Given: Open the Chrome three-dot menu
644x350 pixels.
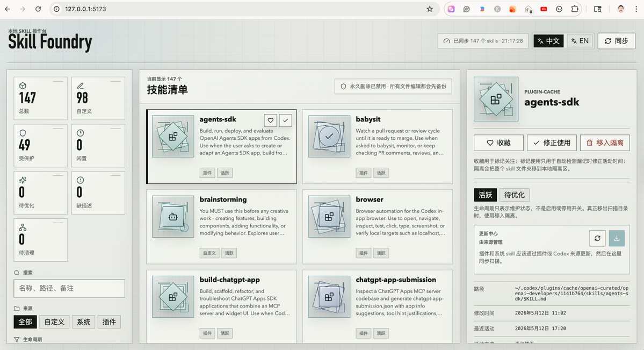Looking at the screenshot, I should (x=636, y=9).
